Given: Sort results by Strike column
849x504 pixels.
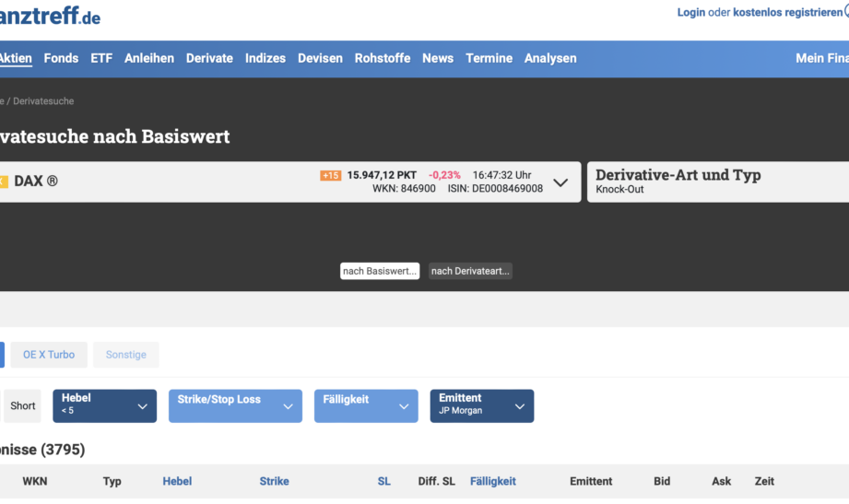Looking at the screenshot, I should (x=274, y=481).
